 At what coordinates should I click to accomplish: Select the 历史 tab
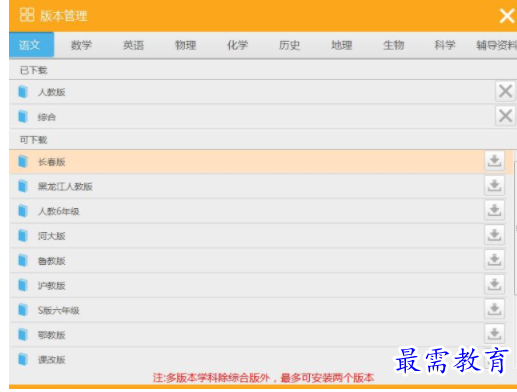(289, 45)
